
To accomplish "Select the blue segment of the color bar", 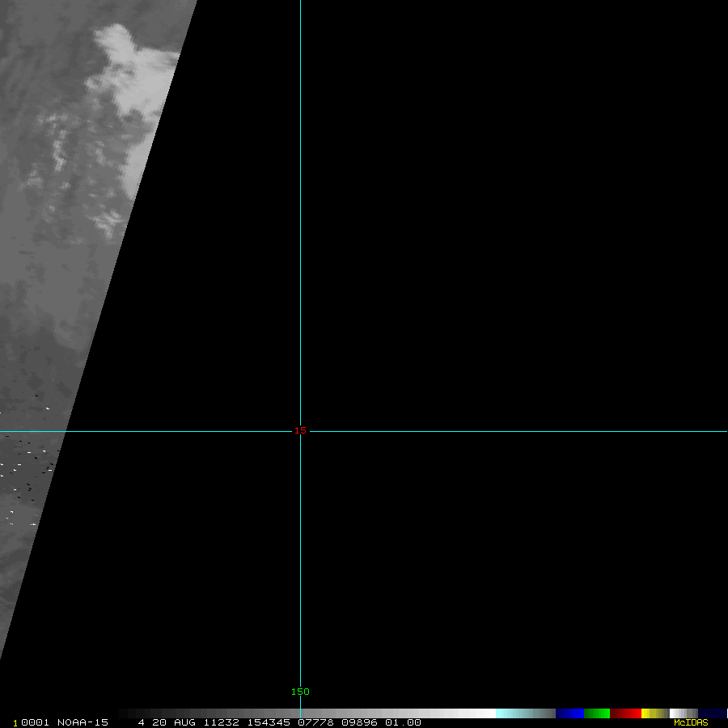I will [569, 713].
